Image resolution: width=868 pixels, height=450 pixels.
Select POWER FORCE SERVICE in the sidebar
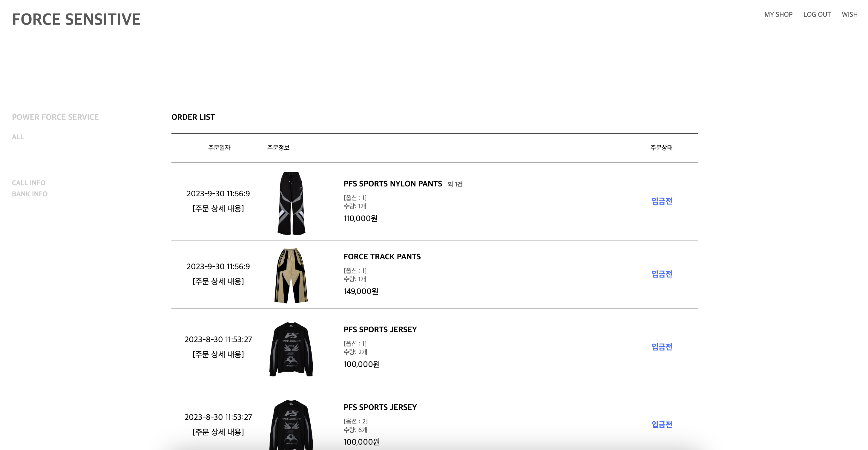55,117
